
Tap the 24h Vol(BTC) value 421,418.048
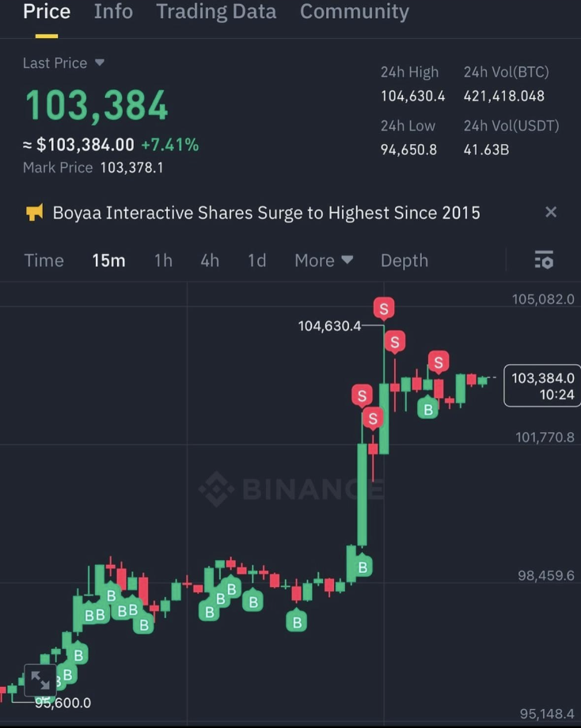pos(504,96)
